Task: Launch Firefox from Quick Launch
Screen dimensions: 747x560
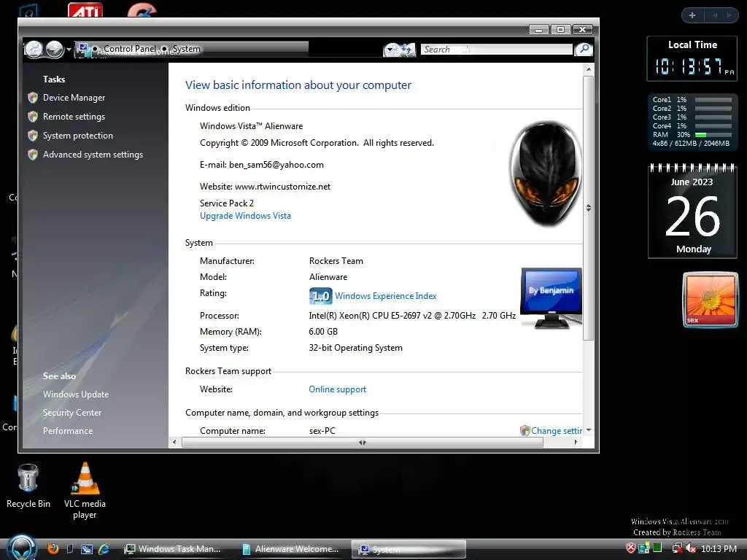Action: 53,548
